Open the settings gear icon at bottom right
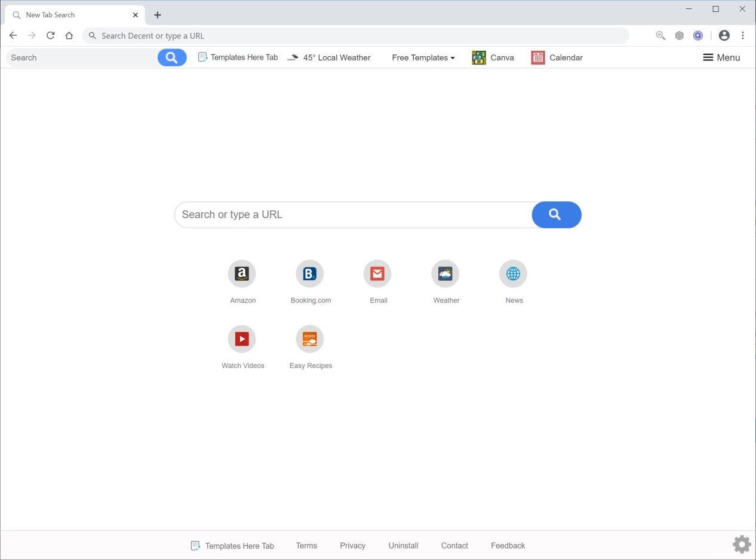Screen dimensions: 756x560 (742, 544)
